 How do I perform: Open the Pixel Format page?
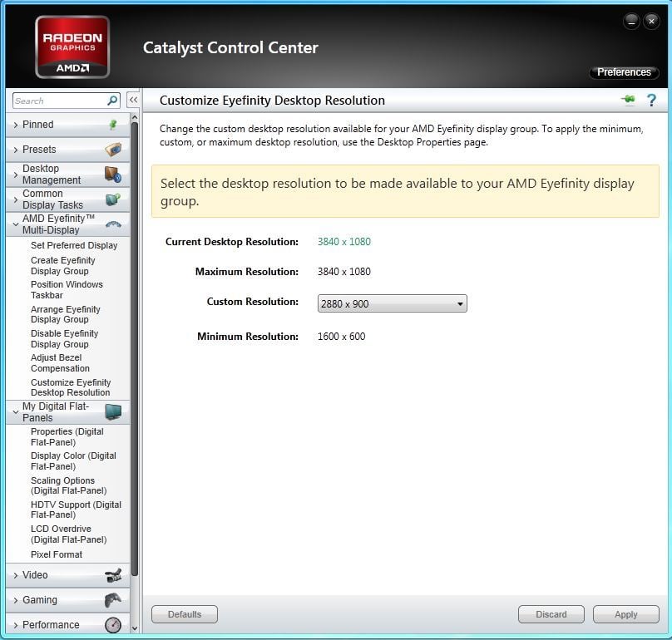pos(57,554)
